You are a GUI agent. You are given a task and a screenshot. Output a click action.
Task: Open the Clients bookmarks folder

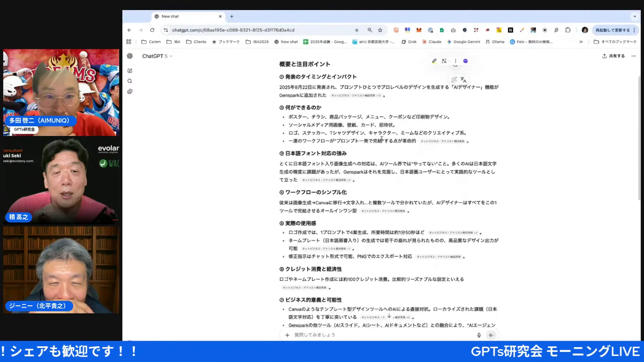coord(196,42)
